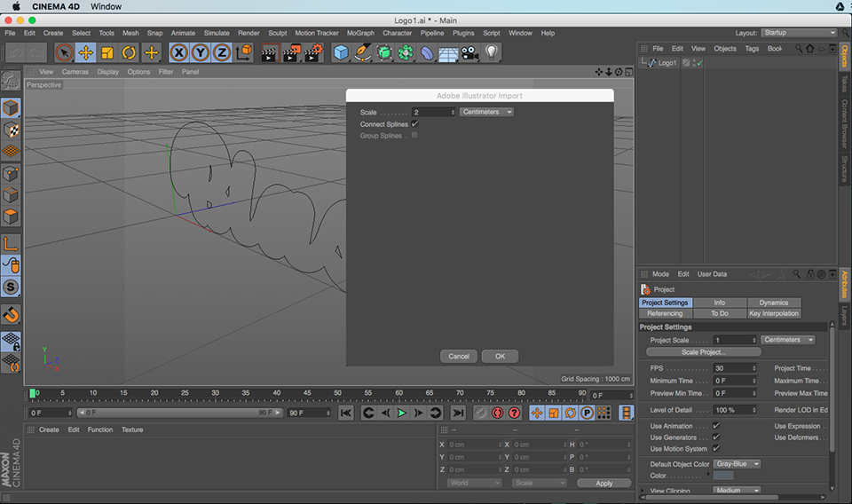This screenshot has width=852, height=504.
Task: Open the MoGraph menu
Action: [360, 33]
